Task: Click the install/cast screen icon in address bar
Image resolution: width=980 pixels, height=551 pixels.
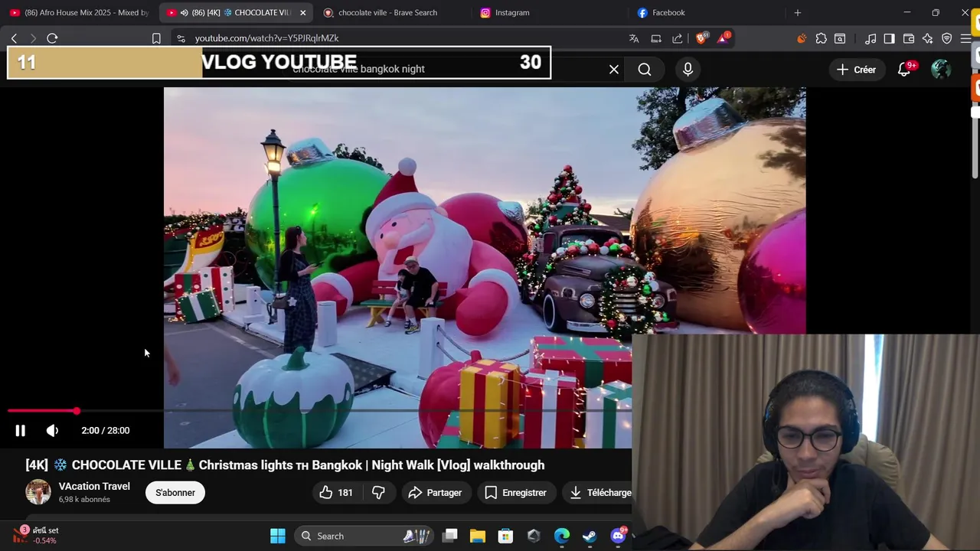Action: 656,38
